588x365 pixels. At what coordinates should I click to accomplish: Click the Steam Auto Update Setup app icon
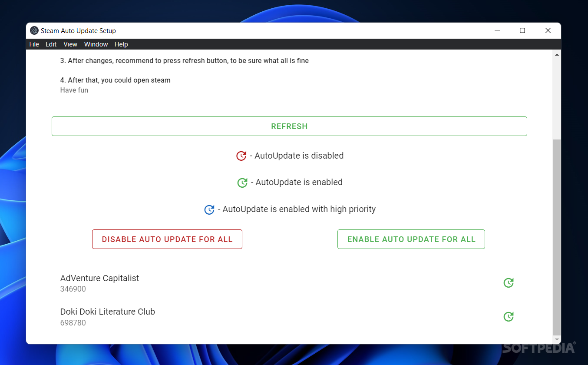pyautogui.click(x=34, y=30)
